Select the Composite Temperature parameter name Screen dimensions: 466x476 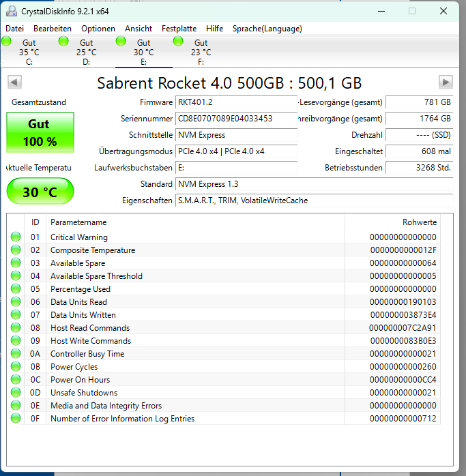pos(93,250)
